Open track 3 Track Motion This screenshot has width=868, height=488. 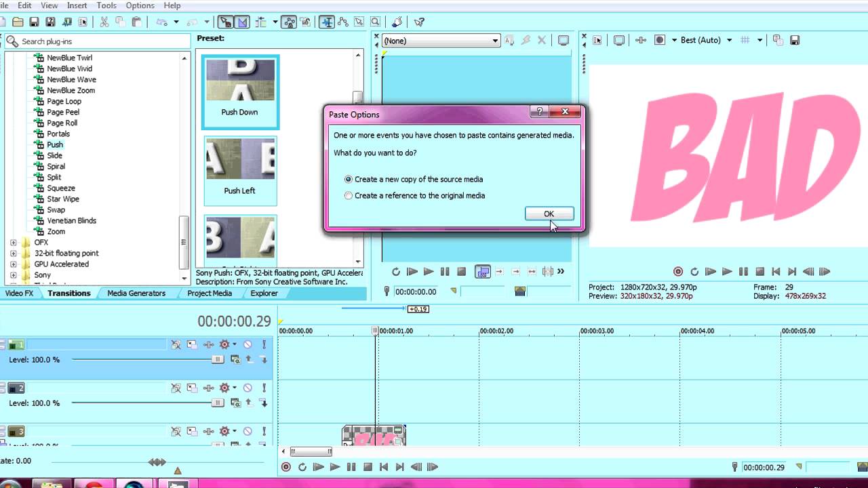[192, 431]
